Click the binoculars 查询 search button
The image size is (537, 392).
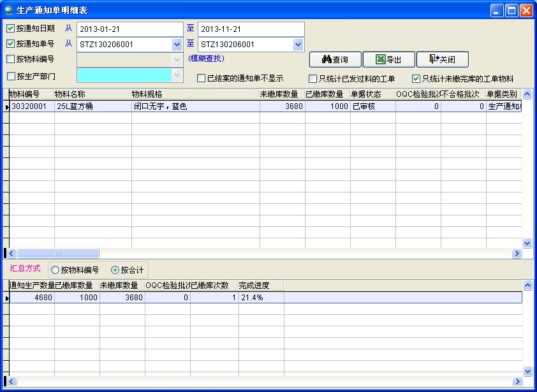[x=335, y=59]
